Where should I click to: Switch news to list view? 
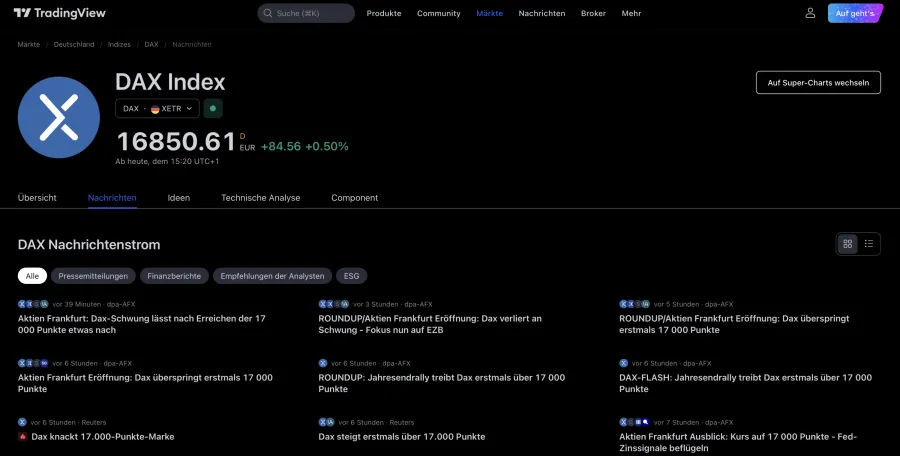point(869,244)
